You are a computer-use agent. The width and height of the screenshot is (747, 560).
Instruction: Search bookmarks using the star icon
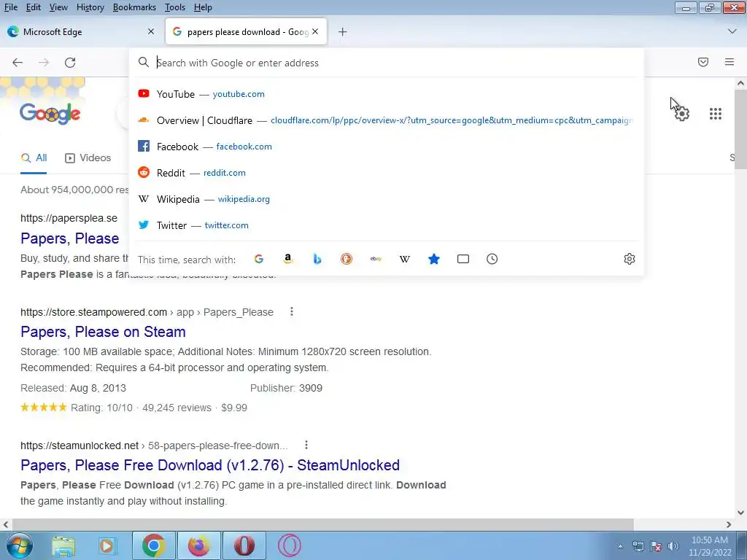point(434,259)
